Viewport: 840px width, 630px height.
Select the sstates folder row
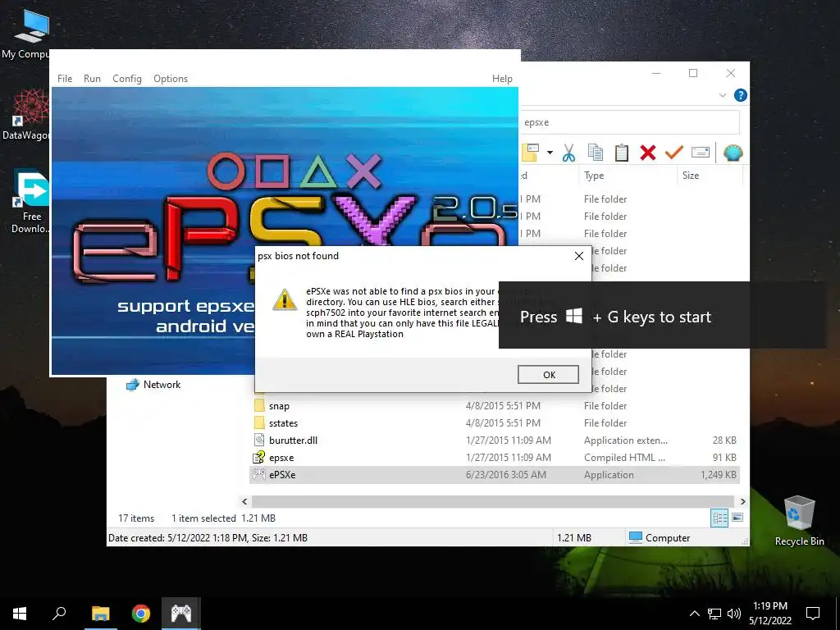(495, 423)
